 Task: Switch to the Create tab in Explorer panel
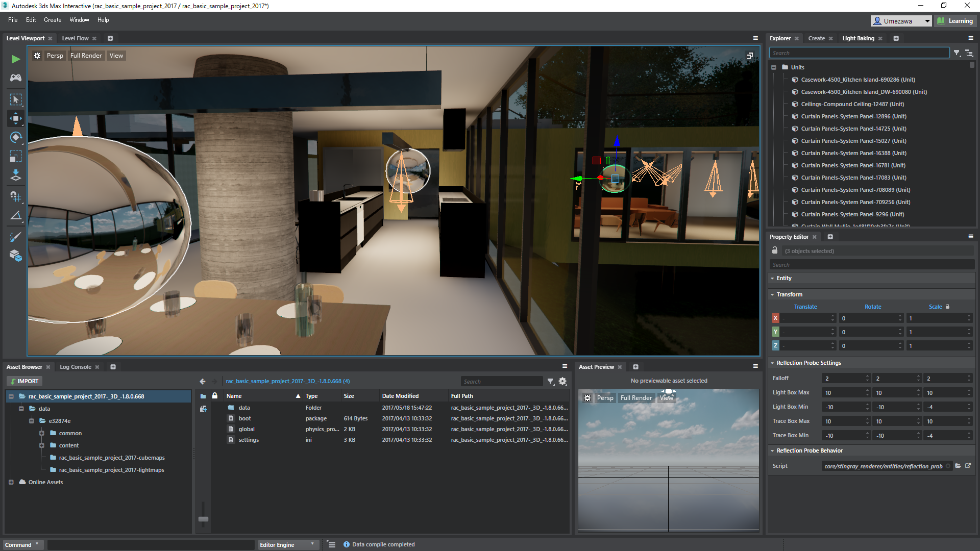tap(816, 38)
